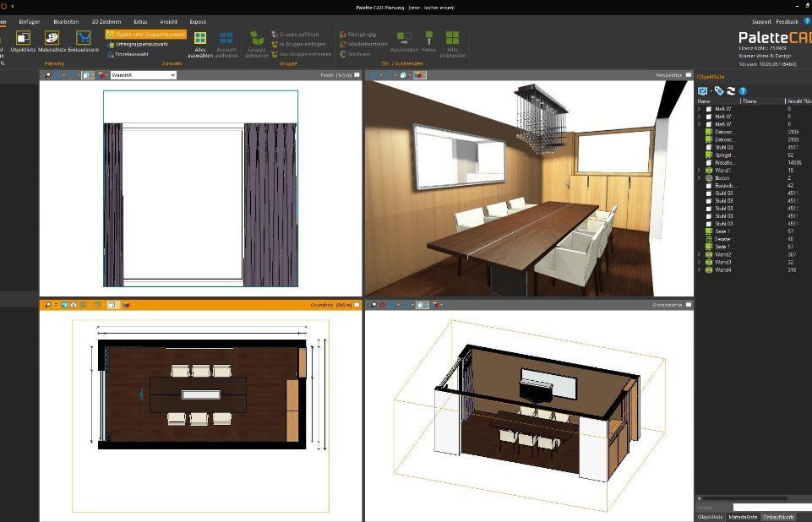Open the Einkaufskorb shopping cart
The image size is (812, 522).
(83, 39)
